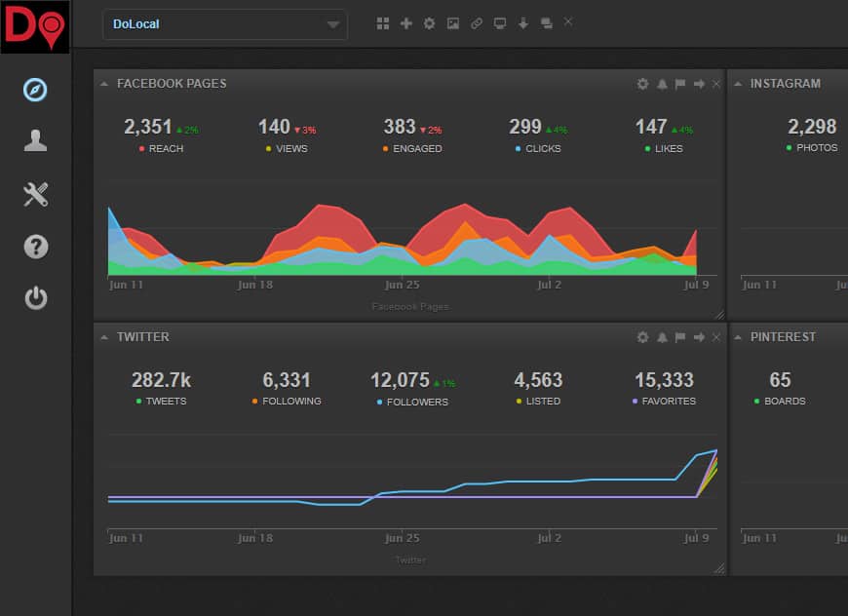Click the Pinterest widget title
Screen dimensions: 848x616
tap(783, 337)
